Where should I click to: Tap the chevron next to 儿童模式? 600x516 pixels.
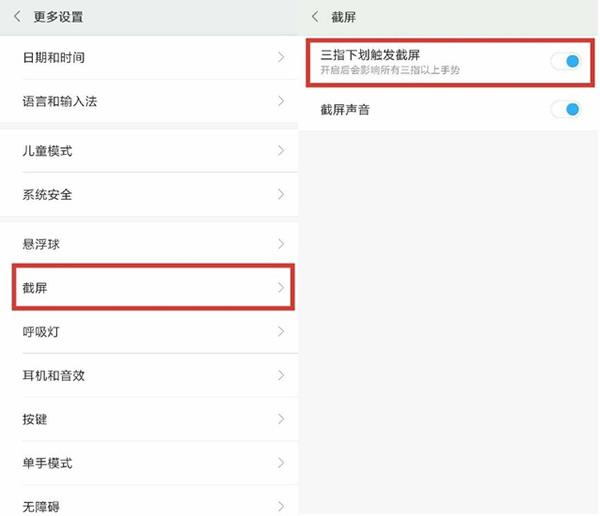pos(281,151)
